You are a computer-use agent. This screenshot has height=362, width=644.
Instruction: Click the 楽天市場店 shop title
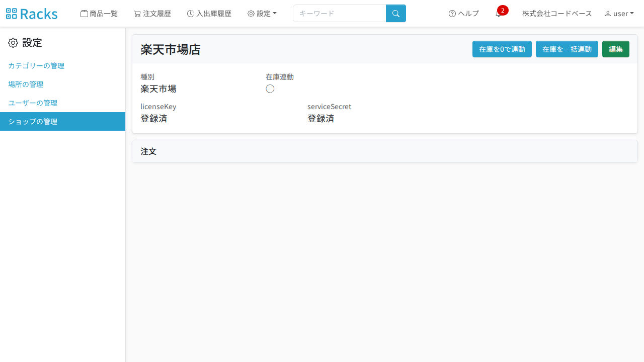click(x=171, y=49)
